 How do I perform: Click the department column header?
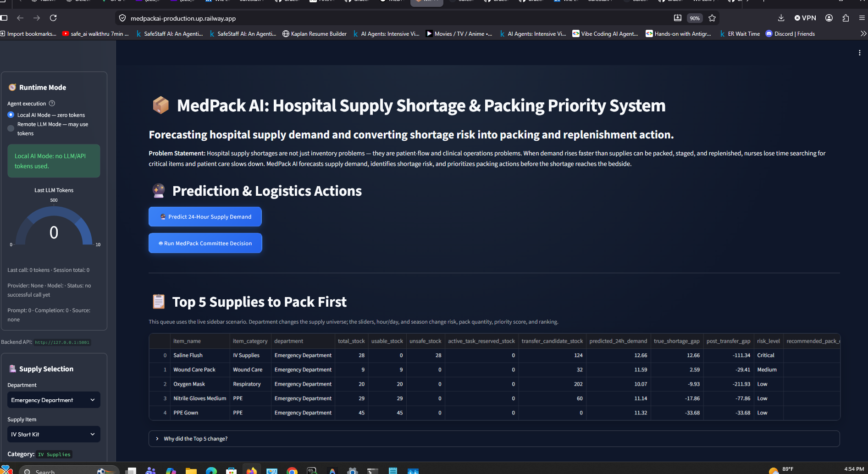click(x=303, y=341)
